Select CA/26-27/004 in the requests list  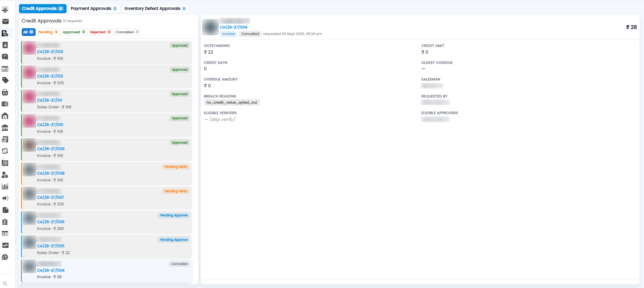coord(107,271)
